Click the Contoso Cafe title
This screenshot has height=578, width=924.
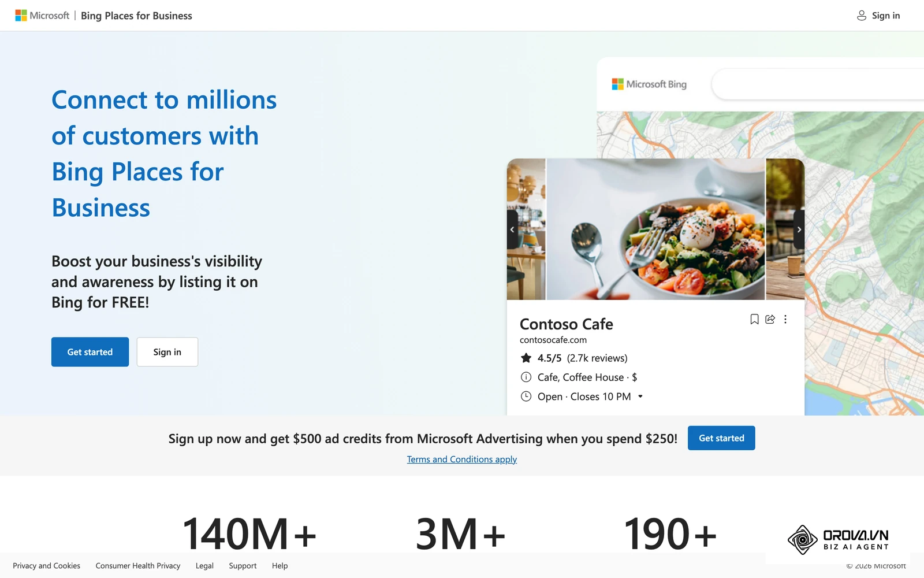click(x=567, y=324)
